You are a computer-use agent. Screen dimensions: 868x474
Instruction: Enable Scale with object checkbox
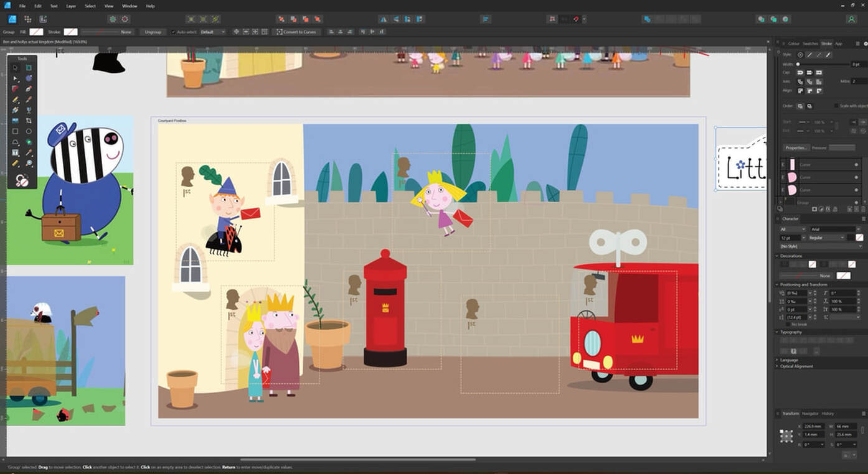click(836, 106)
